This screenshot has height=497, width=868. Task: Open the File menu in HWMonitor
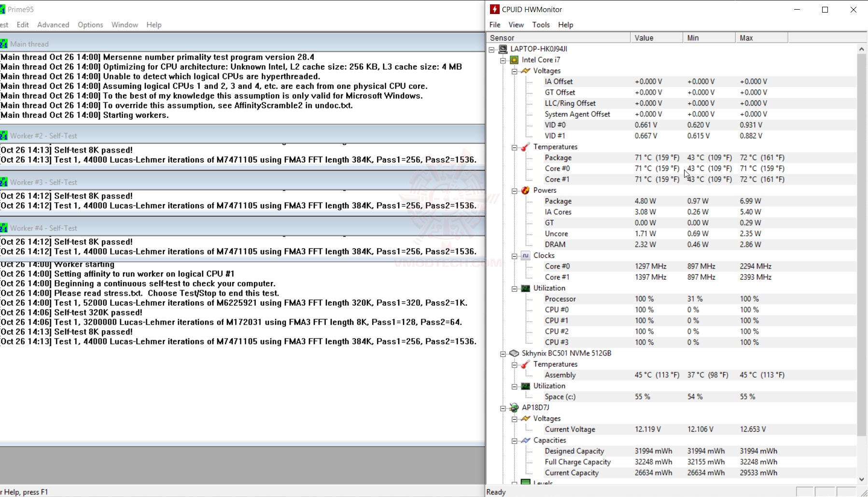[495, 25]
